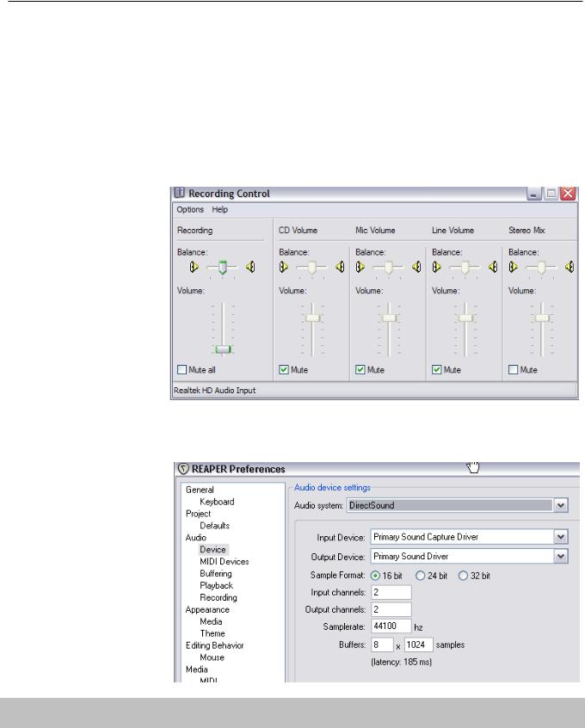
Task: Minimize the Recording Control window
Action: [534, 193]
